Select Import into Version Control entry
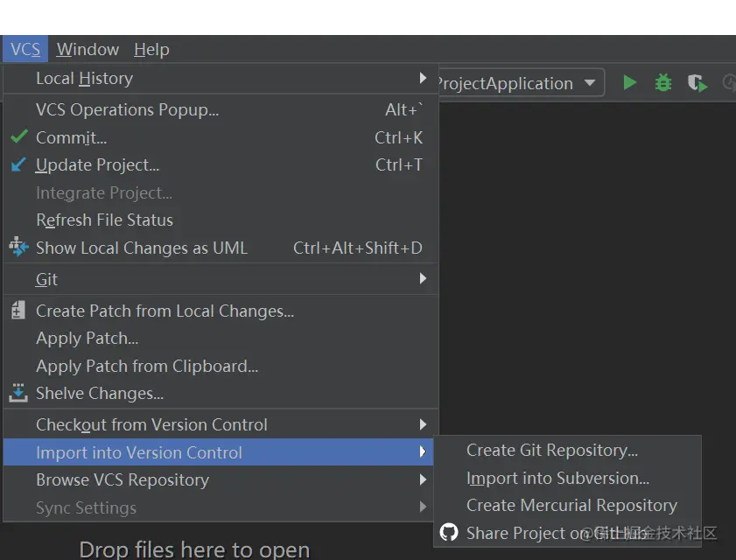This screenshot has width=736, height=560. [x=218, y=452]
